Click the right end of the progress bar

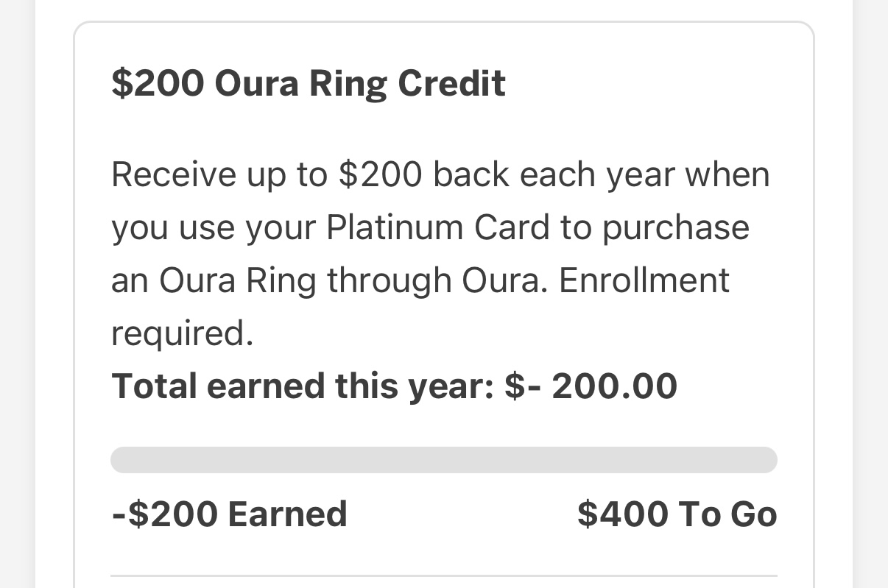coord(766,460)
